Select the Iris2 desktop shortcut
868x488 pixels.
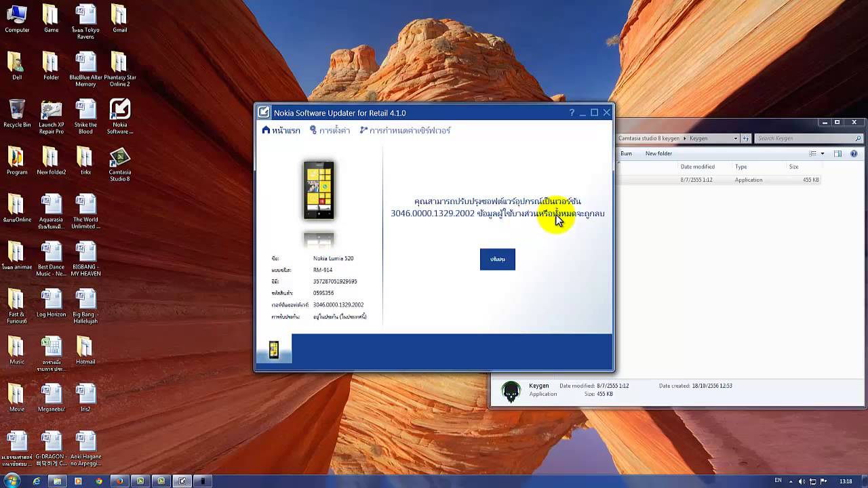[x=85, y=399]
